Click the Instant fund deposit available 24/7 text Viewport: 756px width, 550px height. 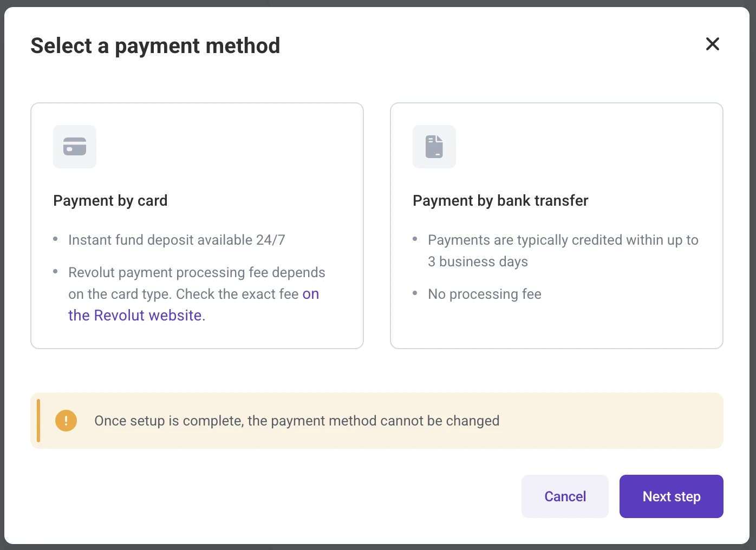click(177, 240)
